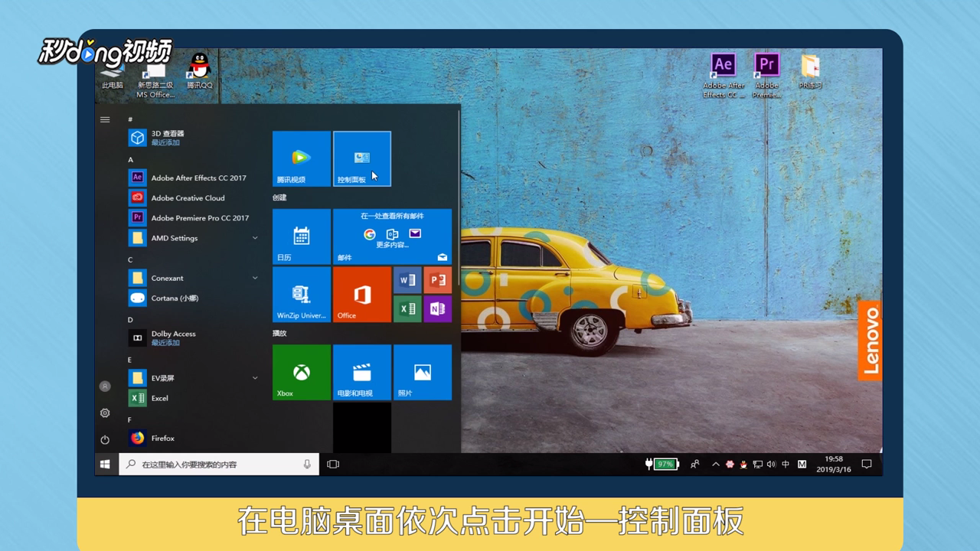
Task: Open 3D 查看器 from app list
Action: (x=194, y=138)
